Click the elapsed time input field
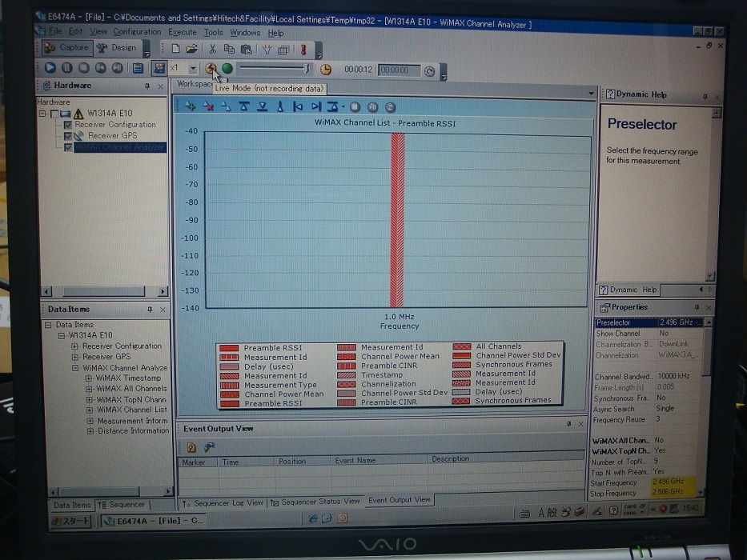This screenshot has height=560, width=747. (x=400, y=70)
